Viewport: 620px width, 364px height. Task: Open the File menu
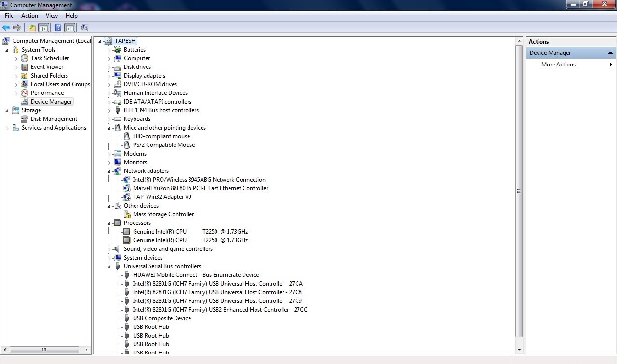pos(9,16)
